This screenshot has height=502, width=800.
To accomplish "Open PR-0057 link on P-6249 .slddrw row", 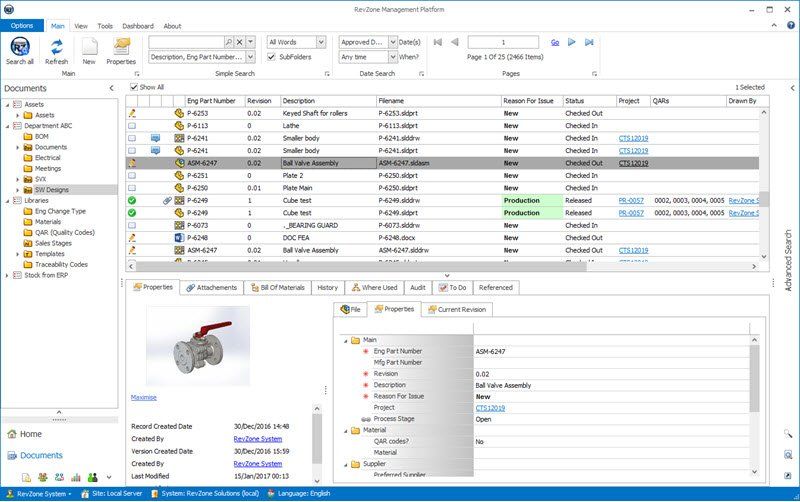I will pos(631,200).
